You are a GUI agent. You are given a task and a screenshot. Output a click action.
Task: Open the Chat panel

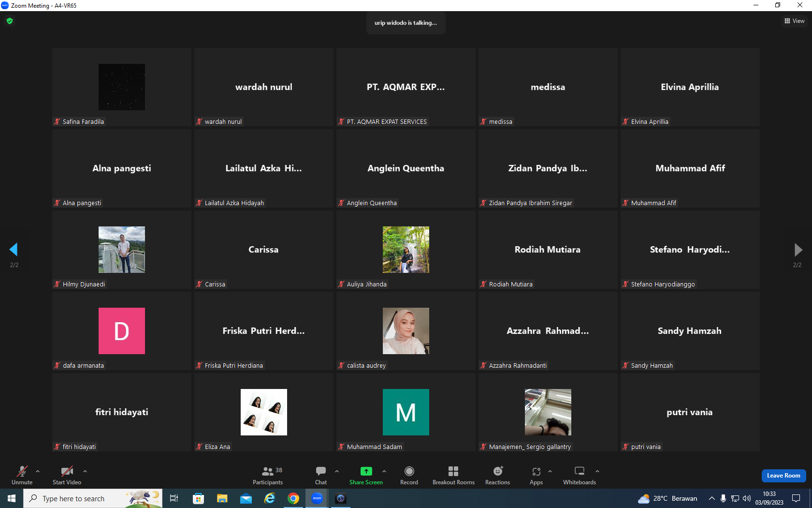click(x=321, y=476)
